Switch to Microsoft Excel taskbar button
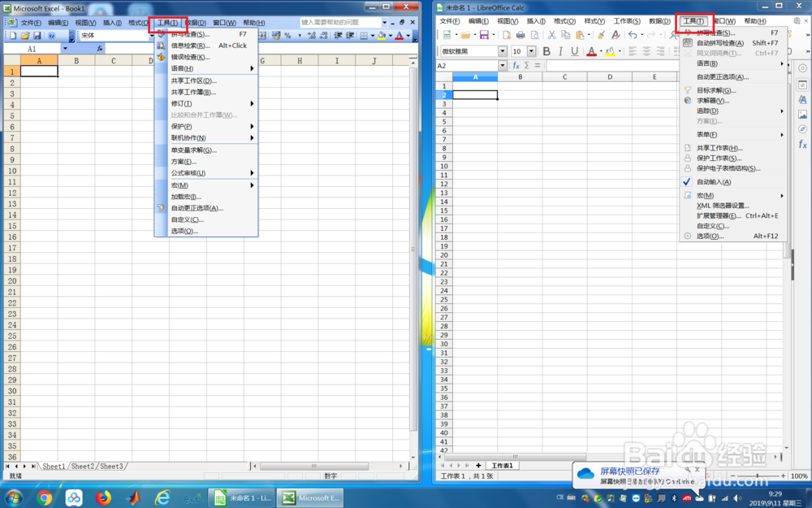Screen dimensions: 812x508 [311, 498]
